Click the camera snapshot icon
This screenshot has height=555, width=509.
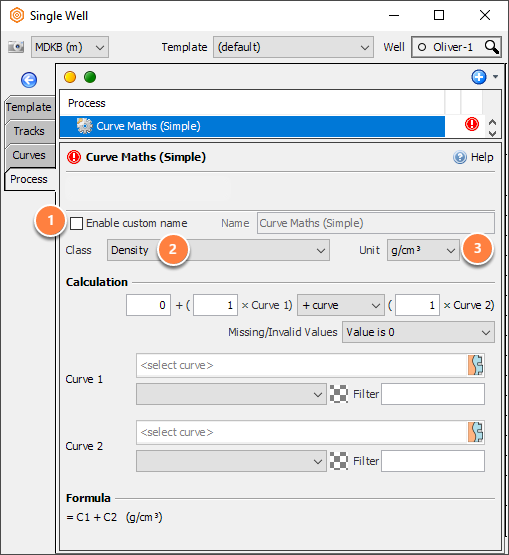point(16,47)
